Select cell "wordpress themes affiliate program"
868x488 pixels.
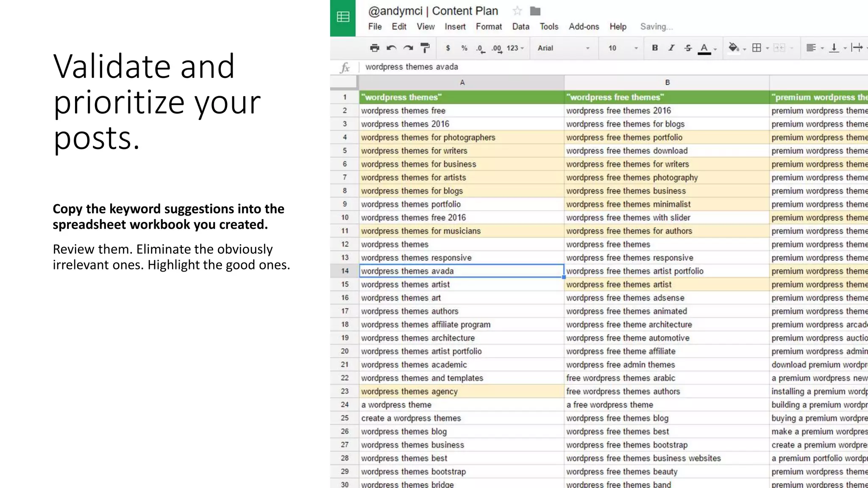click(462, 324)
